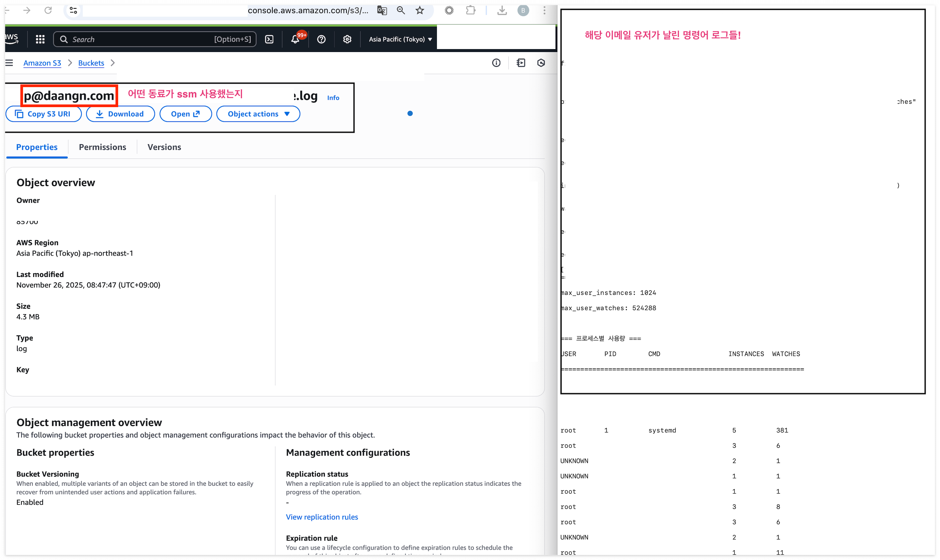Click the Size value 4.3 MB
Viewport: 940px width, 560px height.
pos(28,317)
